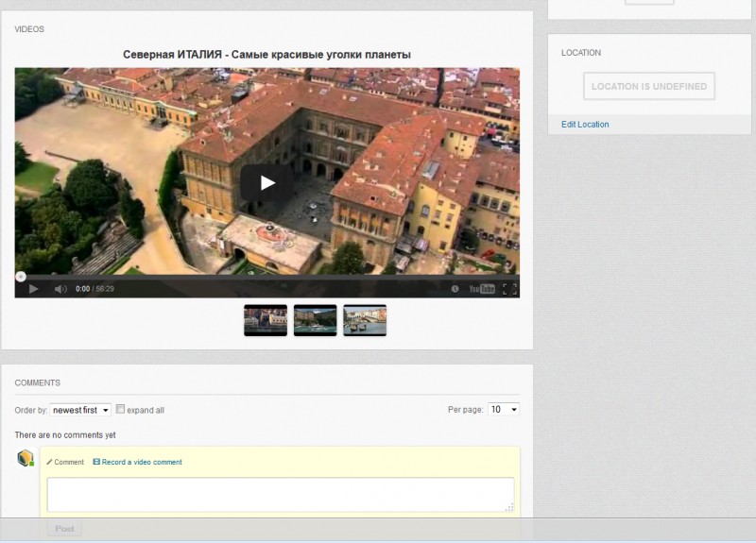Click the video title 'Северная ИТАЛИЯ - Самые красивые уголки планеты'

pos(266,55)
